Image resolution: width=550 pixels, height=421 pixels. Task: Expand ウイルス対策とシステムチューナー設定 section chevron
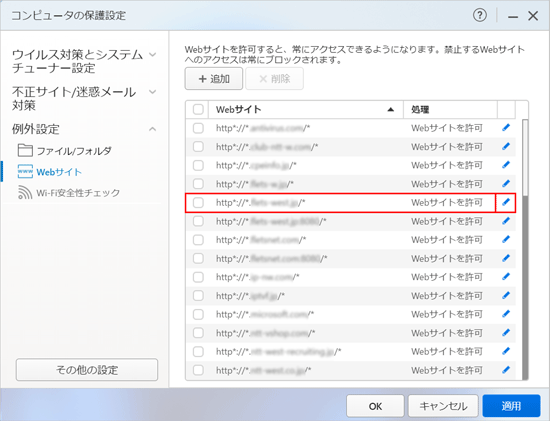click(x=153, y=55)
